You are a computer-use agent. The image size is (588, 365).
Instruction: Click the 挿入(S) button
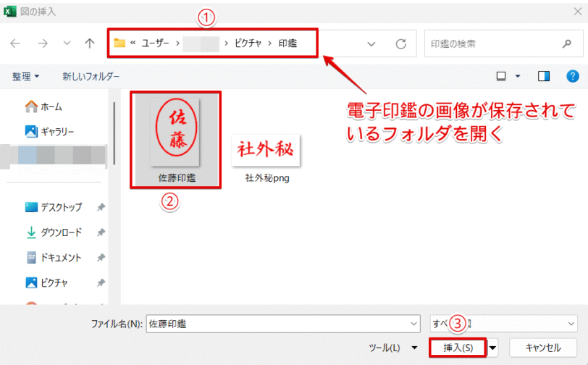click(458, 348)
